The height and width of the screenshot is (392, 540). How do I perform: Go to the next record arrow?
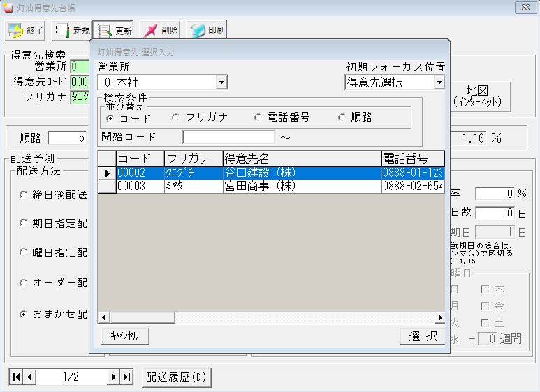coord(114,377)
